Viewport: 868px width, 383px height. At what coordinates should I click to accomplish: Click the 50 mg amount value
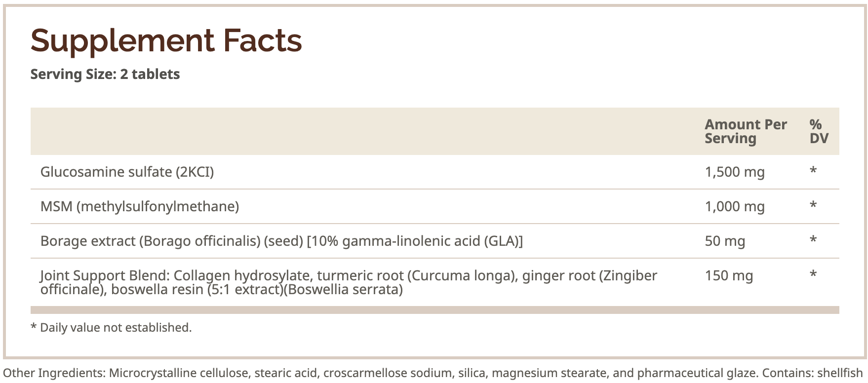coord(724,241)
